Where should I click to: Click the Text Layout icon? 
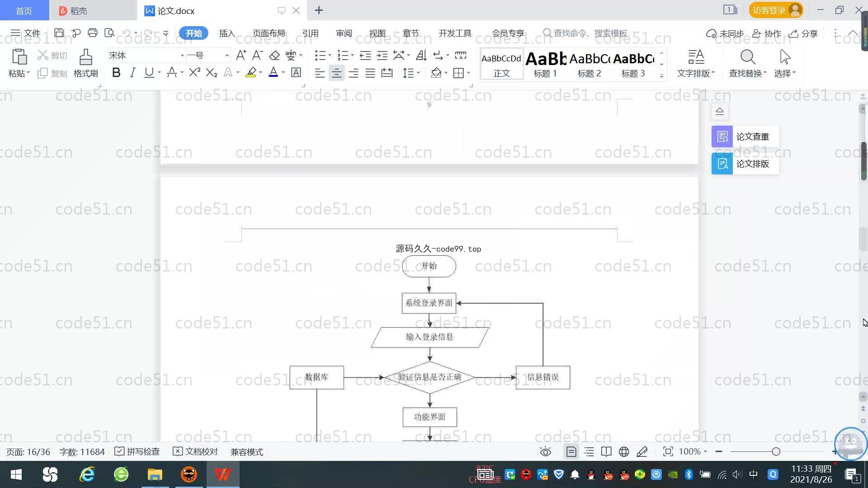click(696, 58)
